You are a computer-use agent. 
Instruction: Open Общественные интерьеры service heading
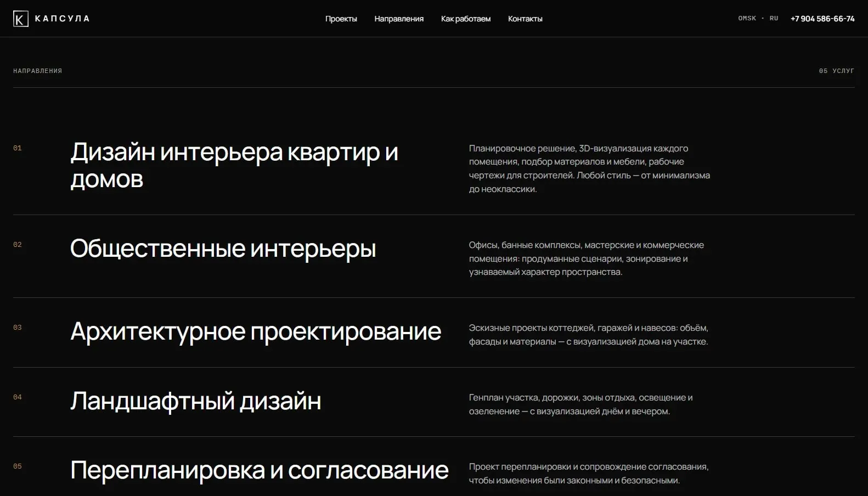tap(223, 249)
